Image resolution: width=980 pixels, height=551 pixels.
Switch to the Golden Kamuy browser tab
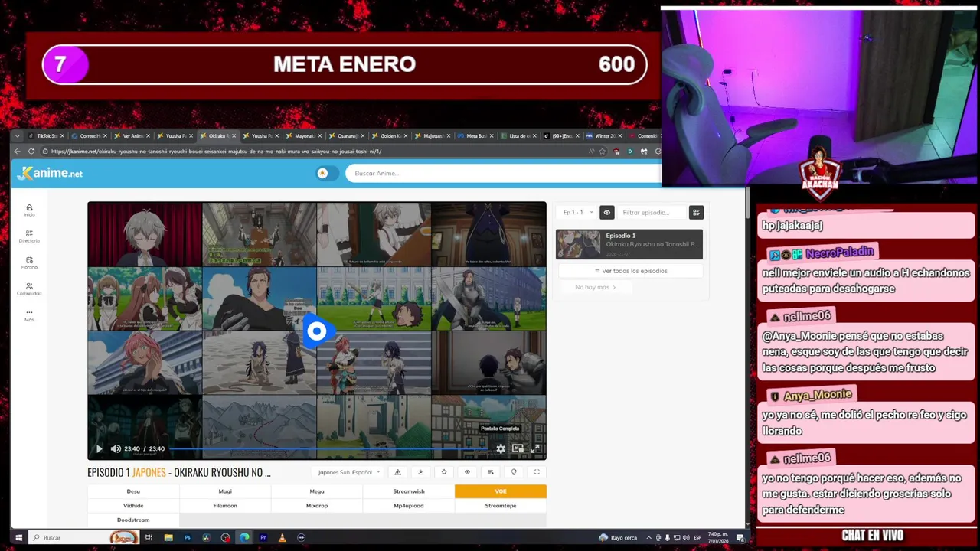pos(390,135)
